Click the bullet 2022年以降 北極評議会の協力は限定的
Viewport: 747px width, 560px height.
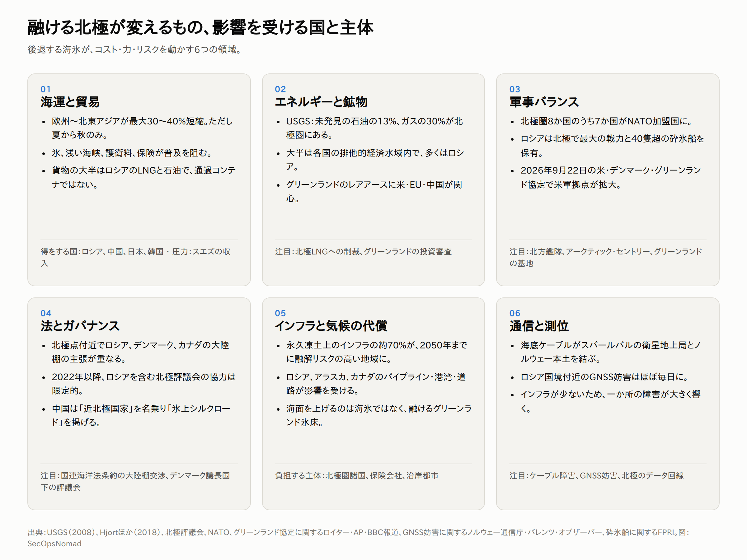point(143,384)
